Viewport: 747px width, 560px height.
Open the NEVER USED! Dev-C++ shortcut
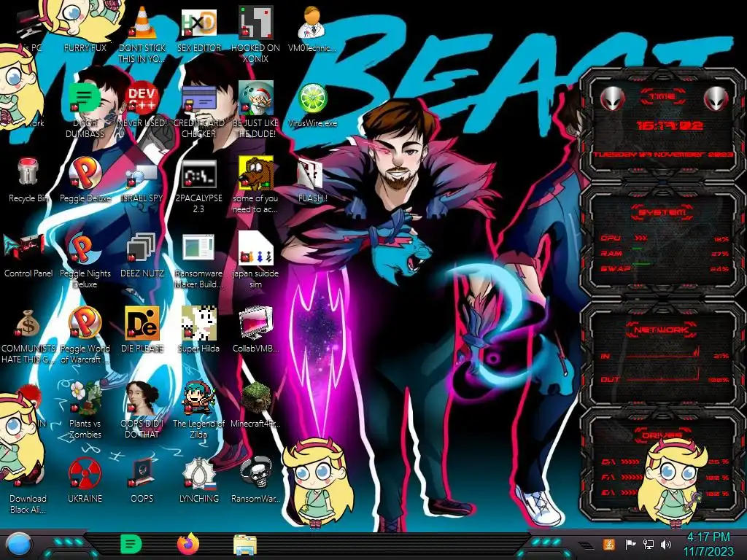pos(142,98)
